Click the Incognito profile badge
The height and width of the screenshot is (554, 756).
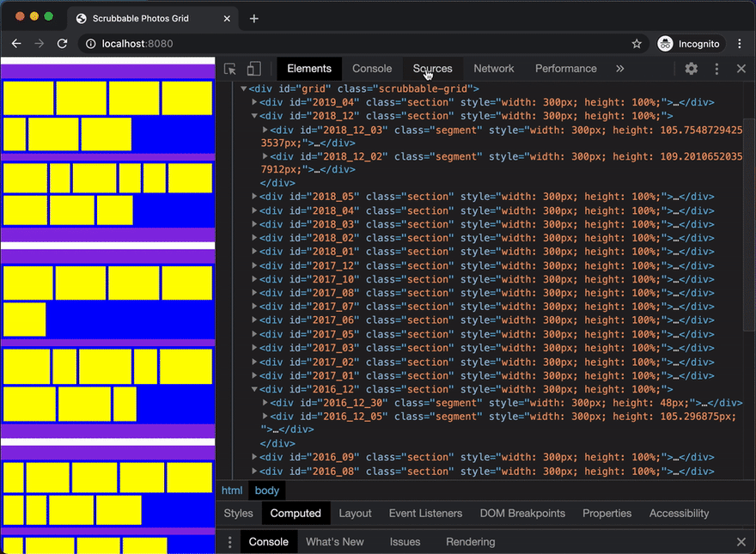point(690,44)
